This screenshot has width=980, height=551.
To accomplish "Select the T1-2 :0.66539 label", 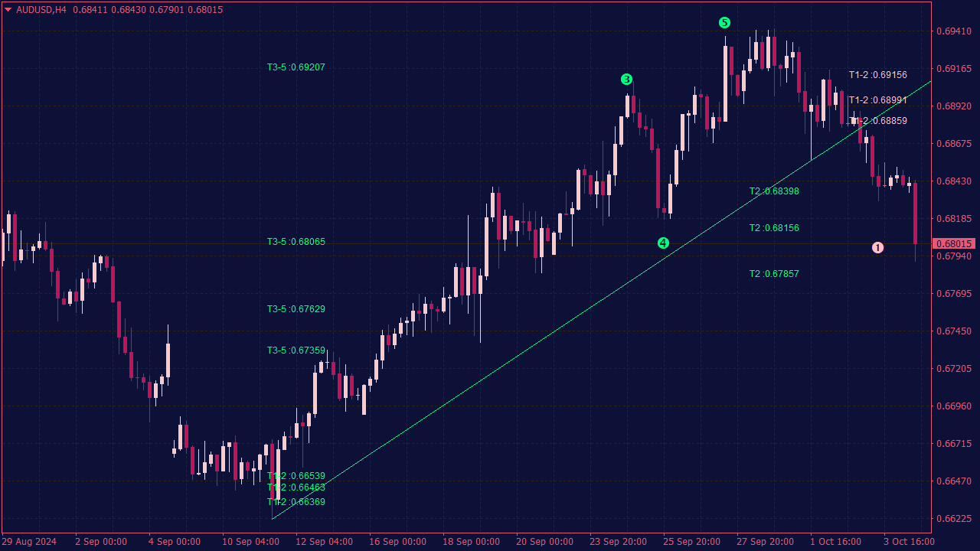I will point(296,476).
